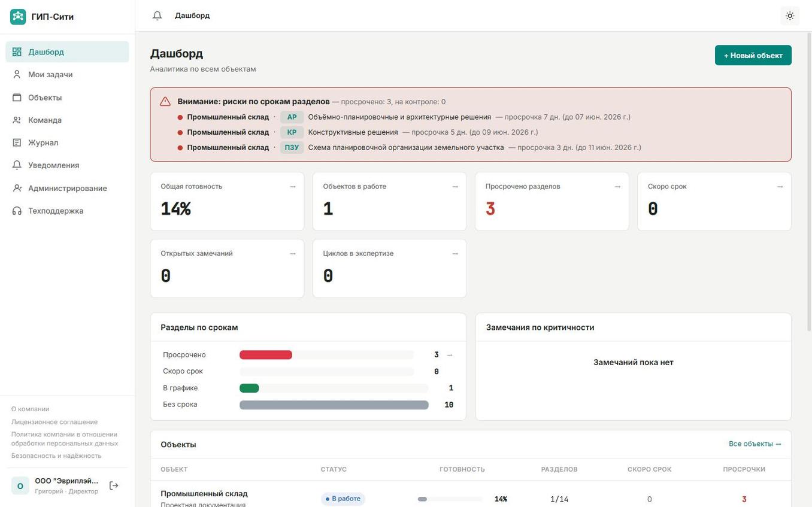Click the Мои задачи person icon

[17, 75]
